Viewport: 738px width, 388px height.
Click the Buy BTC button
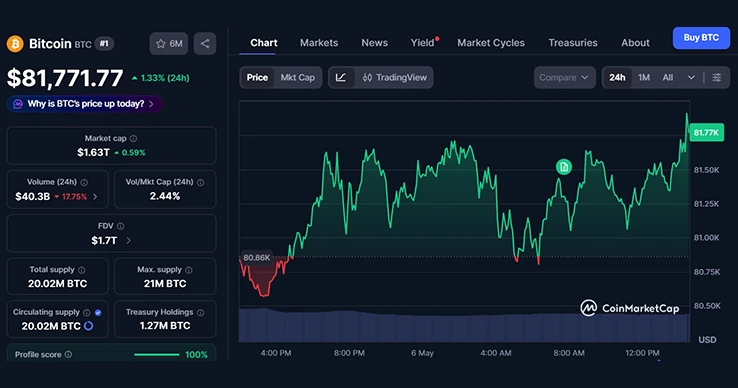click(701, 38)
